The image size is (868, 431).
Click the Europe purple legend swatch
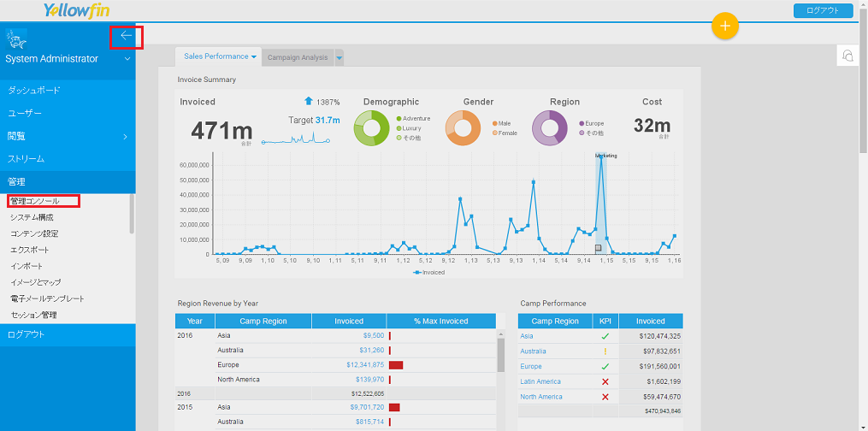point(582,123)
